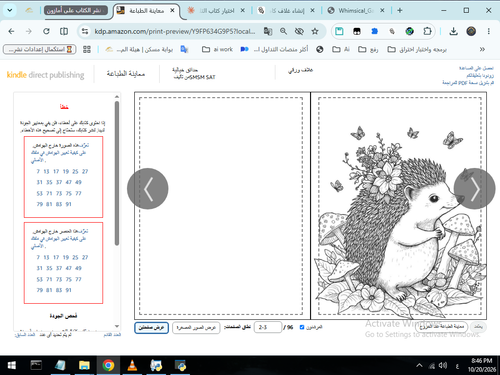Open the Chrome Extensions puzzle menu
500x375 pixels.
tap(427, 31)
